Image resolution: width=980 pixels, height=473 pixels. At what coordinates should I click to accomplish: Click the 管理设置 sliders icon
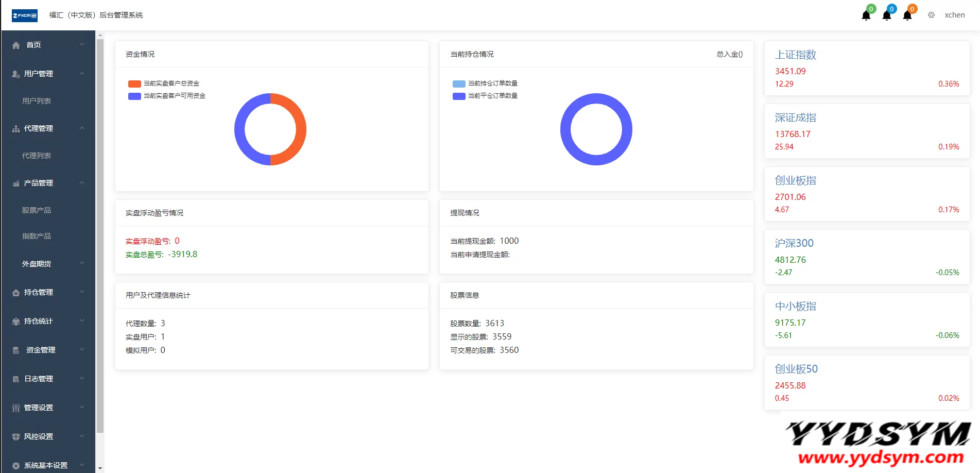point(16,408)
